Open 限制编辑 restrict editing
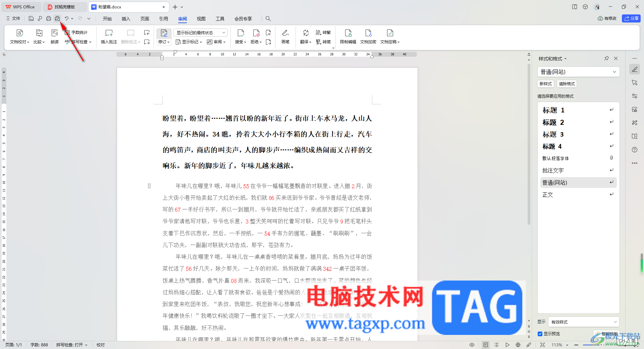 [x=348, y=37]
